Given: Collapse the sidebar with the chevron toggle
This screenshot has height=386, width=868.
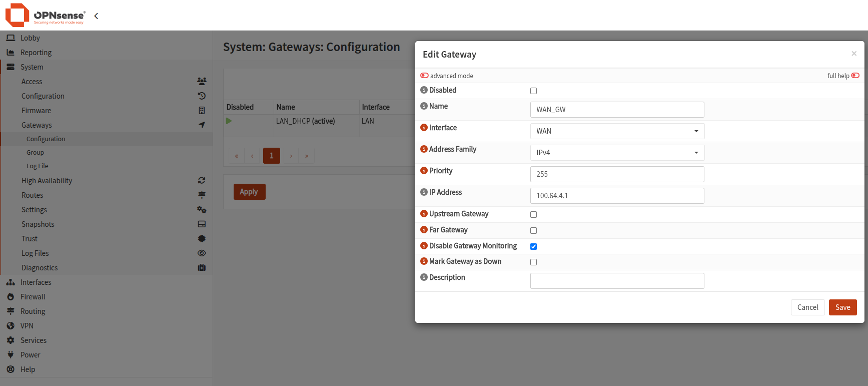Looking at the screenshot, I should 96,16.
